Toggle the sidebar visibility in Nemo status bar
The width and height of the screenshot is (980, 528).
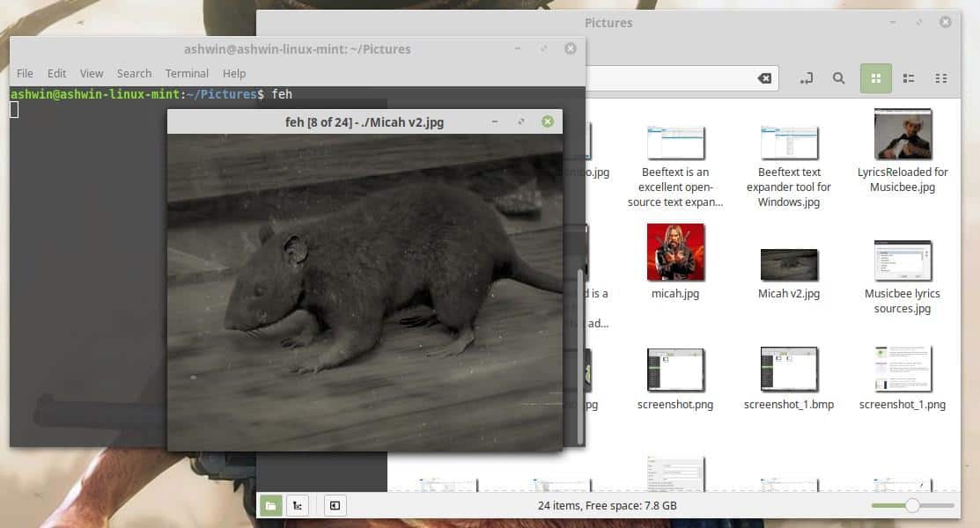click(335, 505)
